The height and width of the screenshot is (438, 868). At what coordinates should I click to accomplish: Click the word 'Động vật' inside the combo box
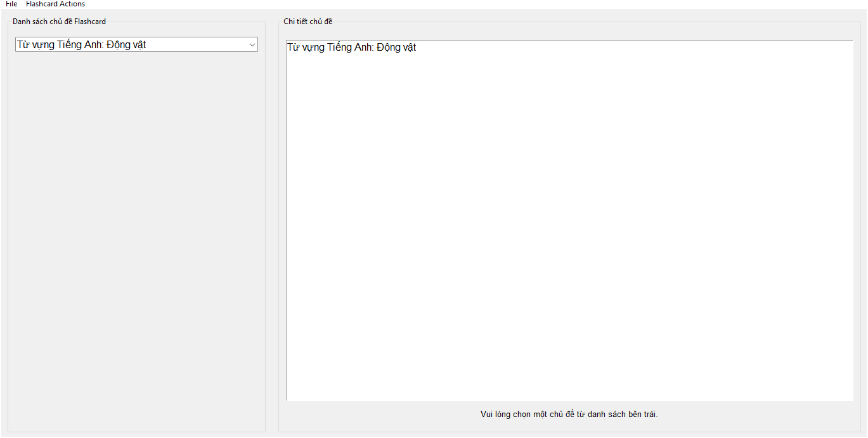126,44
